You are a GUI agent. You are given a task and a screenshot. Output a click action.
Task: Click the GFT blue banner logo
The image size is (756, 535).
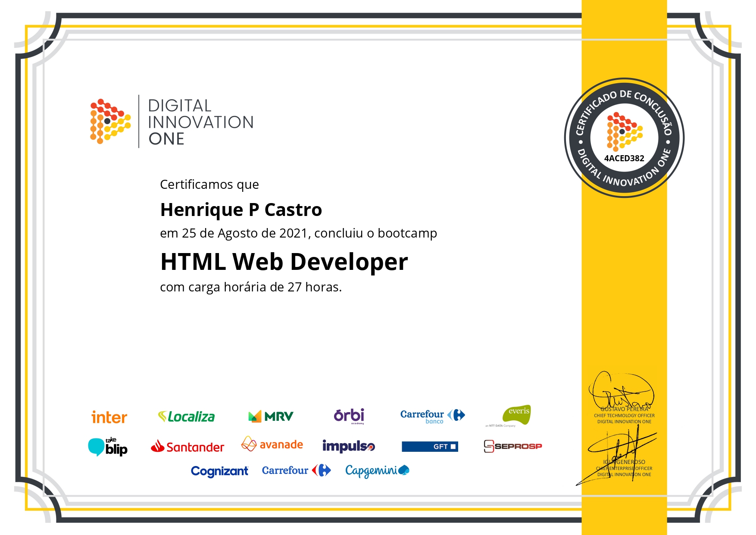pos(429,447)
